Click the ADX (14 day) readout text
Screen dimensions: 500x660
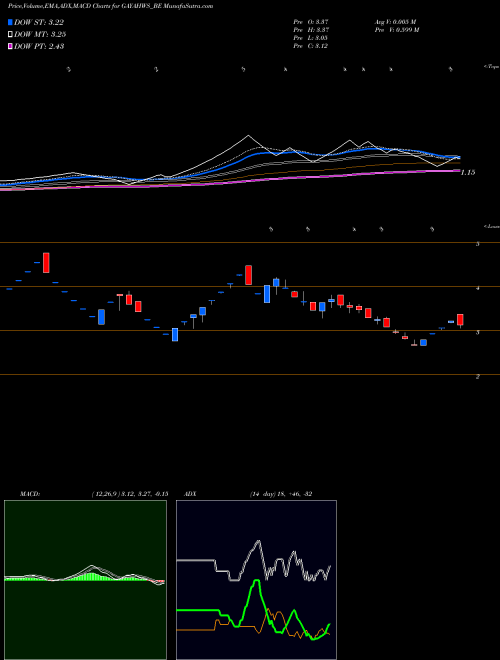tap(280, 494)
